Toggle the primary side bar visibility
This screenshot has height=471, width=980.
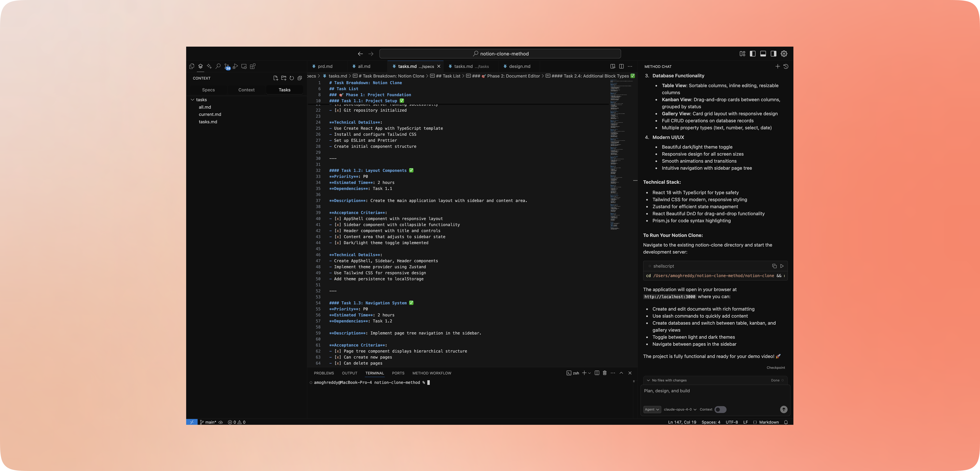point(753,54)
